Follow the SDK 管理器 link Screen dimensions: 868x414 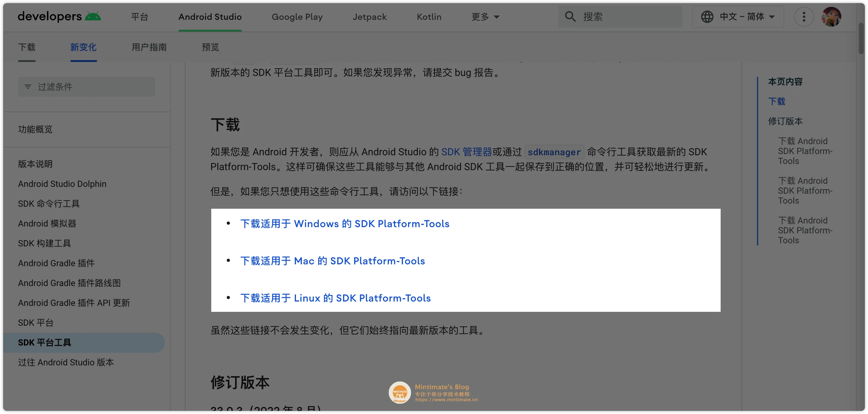coord(467,152)
